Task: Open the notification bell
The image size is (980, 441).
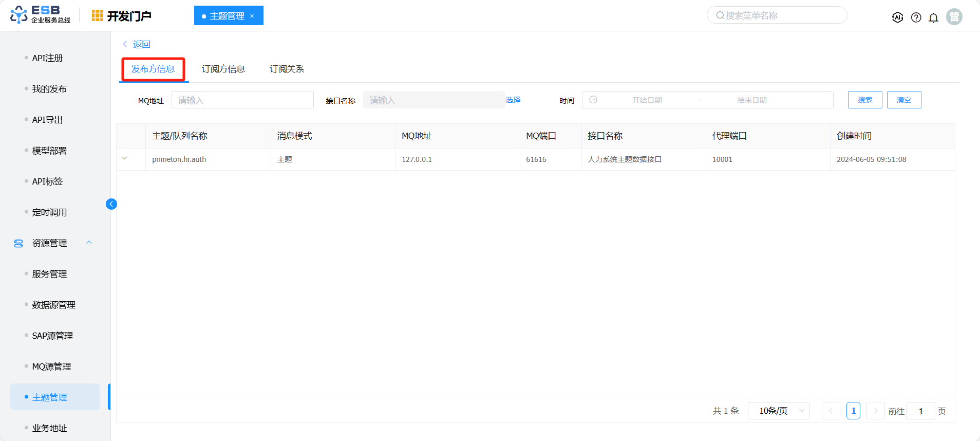Action: click(933, 17)
